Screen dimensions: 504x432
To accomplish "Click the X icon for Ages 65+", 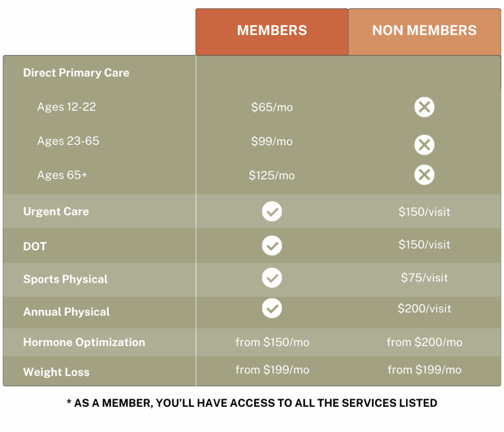I will pos(424,175).
